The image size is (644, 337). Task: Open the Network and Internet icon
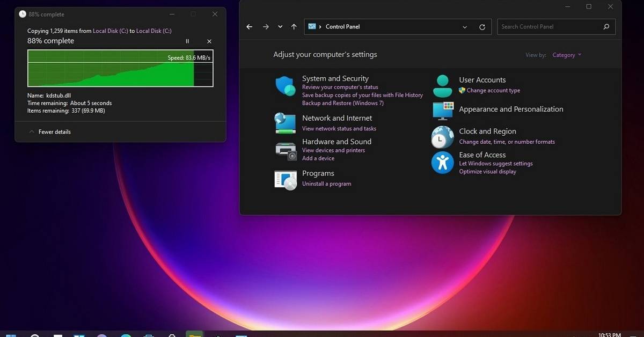(285, 123)
